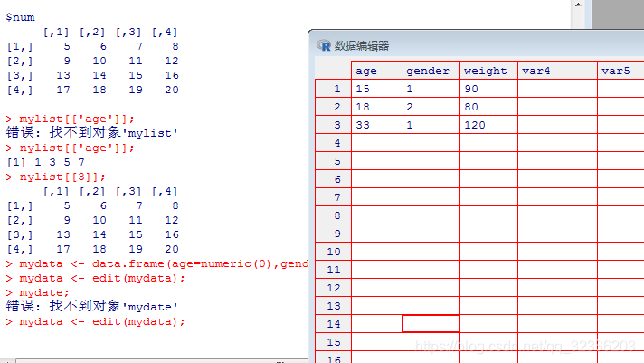Click weight cell with value 120
The width and height of the screenshot is (644, 363).
click(x=488, y=125)
